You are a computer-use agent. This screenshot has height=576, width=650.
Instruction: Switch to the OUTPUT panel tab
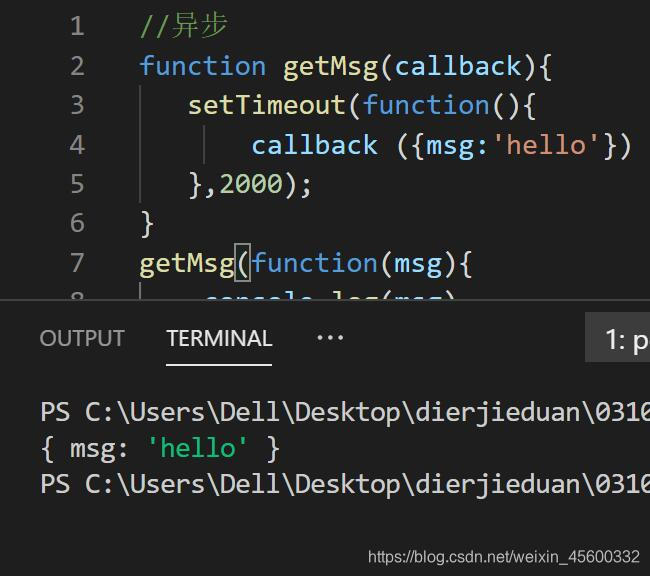[x=82, y=338]
